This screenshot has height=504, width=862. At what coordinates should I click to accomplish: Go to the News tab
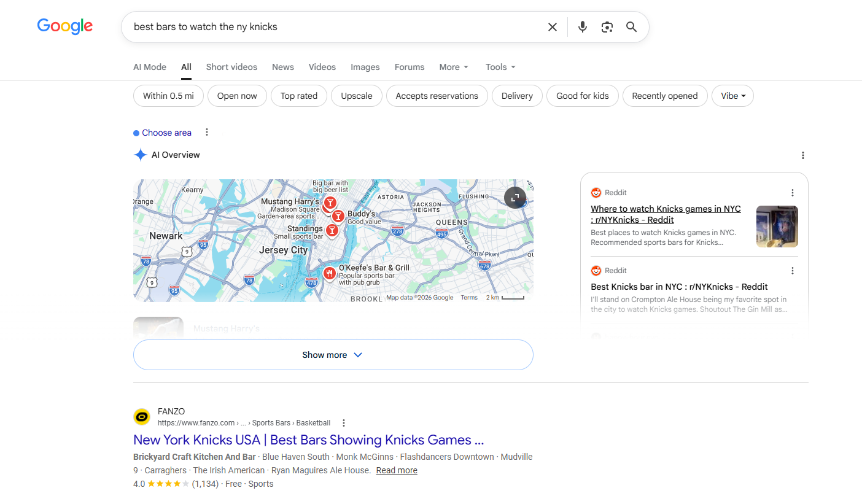(x=283, y=67)
